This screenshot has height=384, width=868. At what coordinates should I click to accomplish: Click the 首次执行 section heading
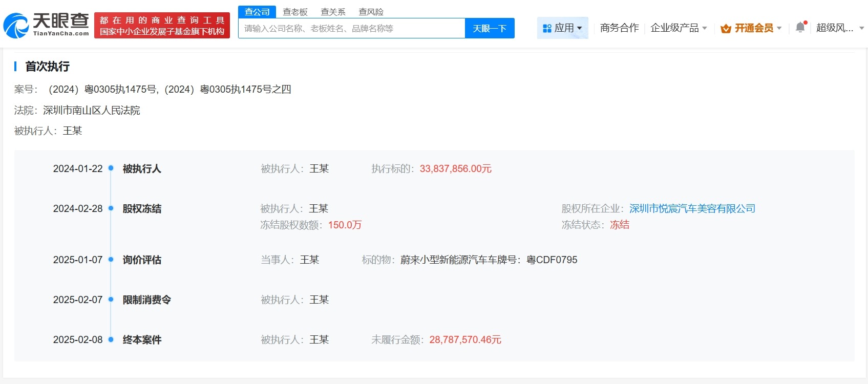coord(47,66)
